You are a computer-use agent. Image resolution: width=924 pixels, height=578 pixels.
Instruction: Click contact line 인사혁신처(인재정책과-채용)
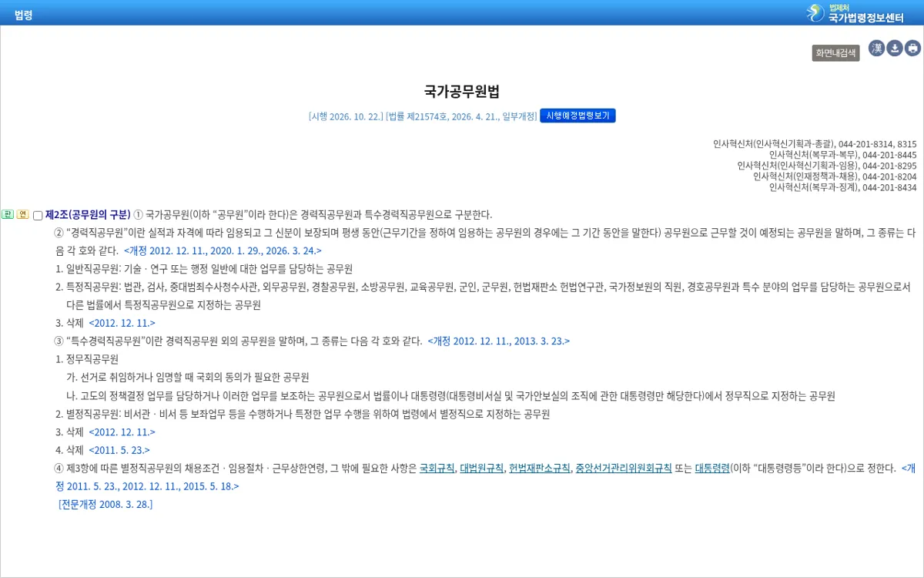click(x=835, y=176)
